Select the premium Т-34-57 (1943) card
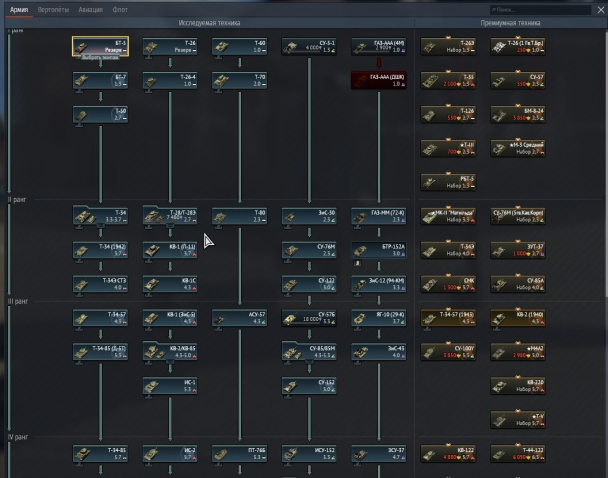 pyautogui.click(x=448, y=318)
